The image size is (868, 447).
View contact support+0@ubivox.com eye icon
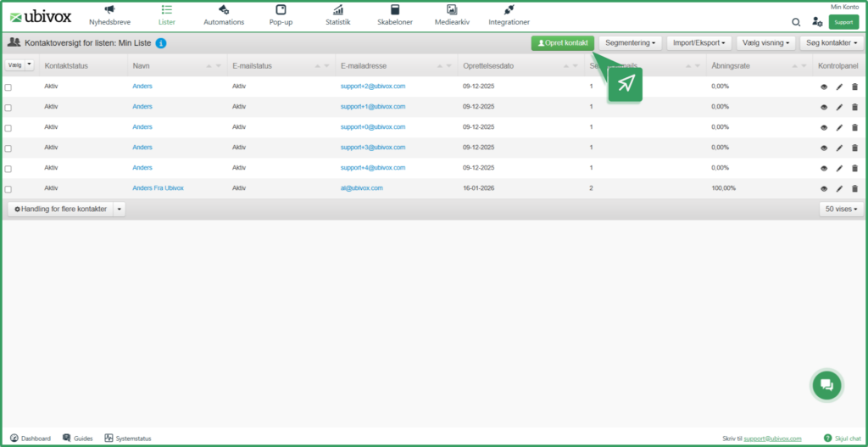tap(824, 128)
